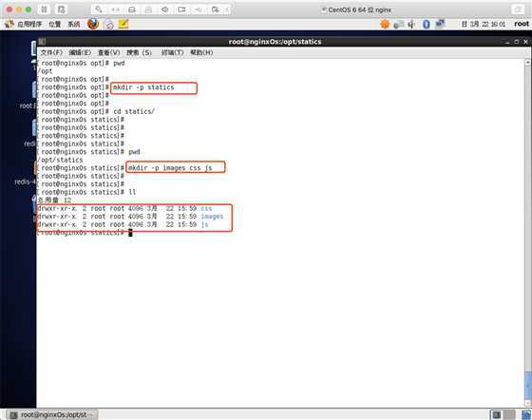The height and width of the screenshot is (420, 532).
Task: Open the 应用程序 applications menu
Action: [29, 24]
